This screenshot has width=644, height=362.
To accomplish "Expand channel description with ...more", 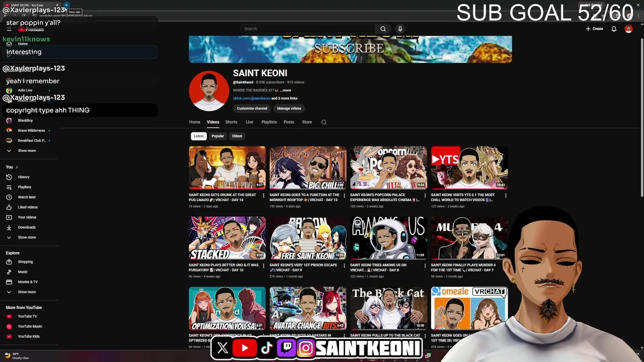I will pyautogui.click(x=285, y=90).
